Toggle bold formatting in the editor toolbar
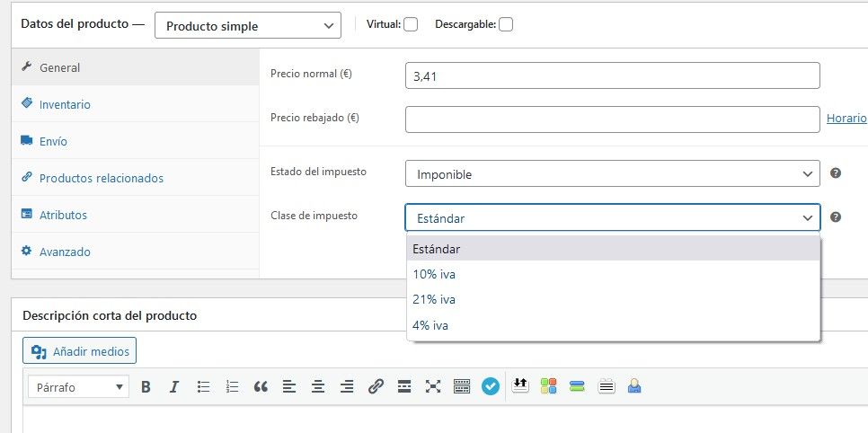 coord(146,386)
